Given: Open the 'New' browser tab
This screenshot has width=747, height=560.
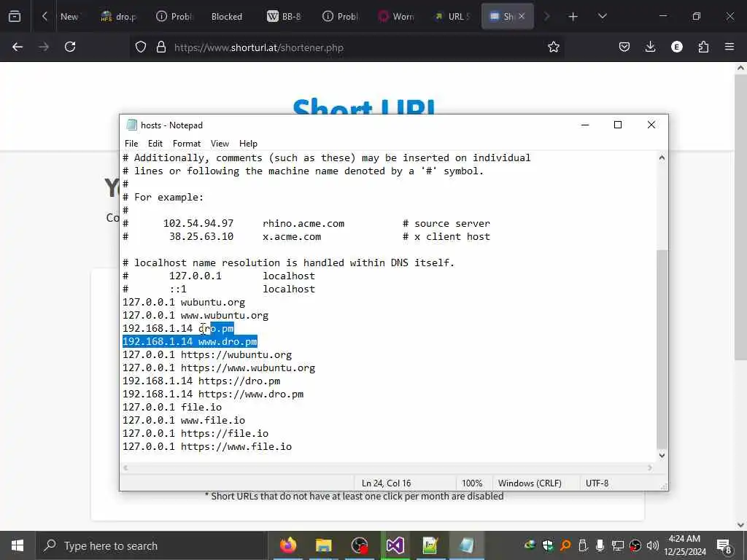Looking at the screenshot, I should (x=69, y=17).
